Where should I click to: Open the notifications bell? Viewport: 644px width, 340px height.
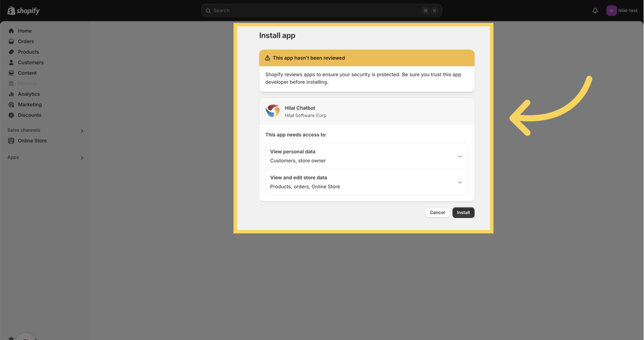pyautogui.click(x=595, y=11)
